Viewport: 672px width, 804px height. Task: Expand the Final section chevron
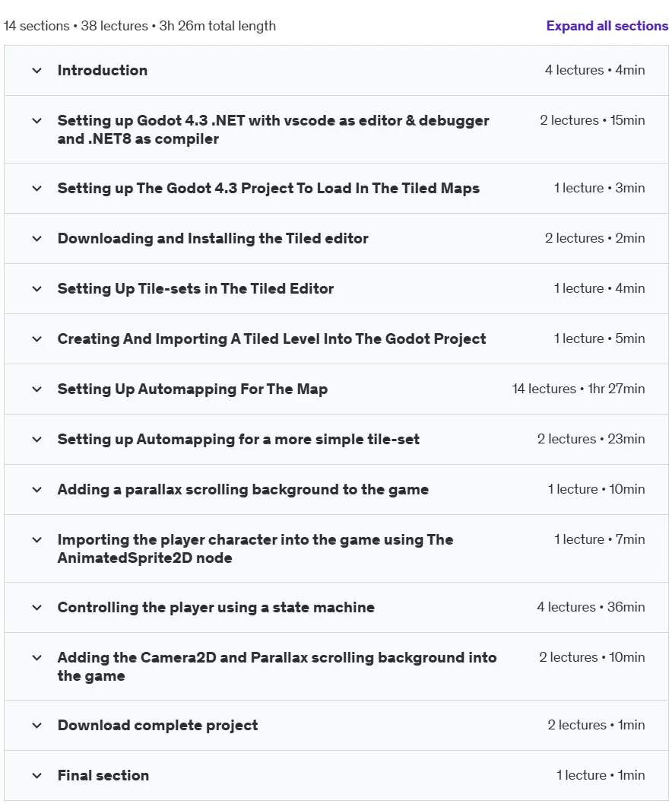click(x=37, y=776)
